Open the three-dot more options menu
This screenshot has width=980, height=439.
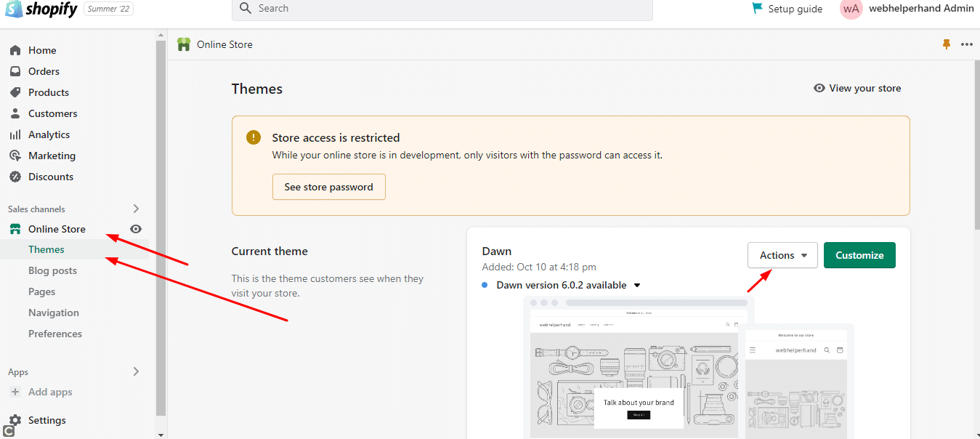966,44
